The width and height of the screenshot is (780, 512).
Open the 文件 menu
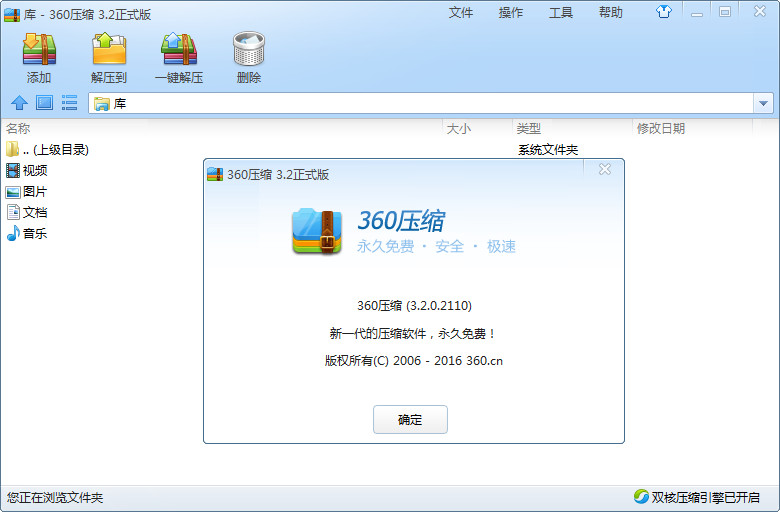coord(461,12)
